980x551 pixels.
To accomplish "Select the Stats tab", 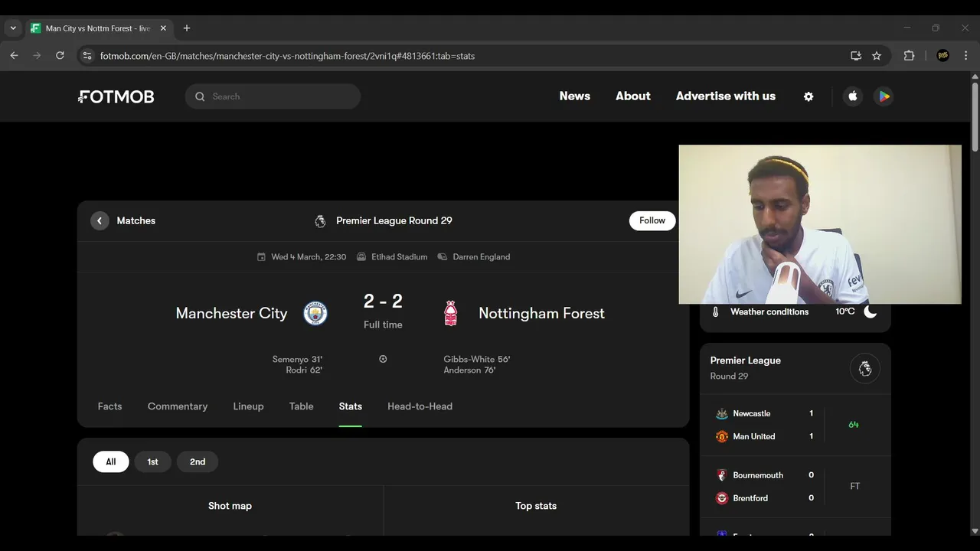I will [x=351, y=406].
